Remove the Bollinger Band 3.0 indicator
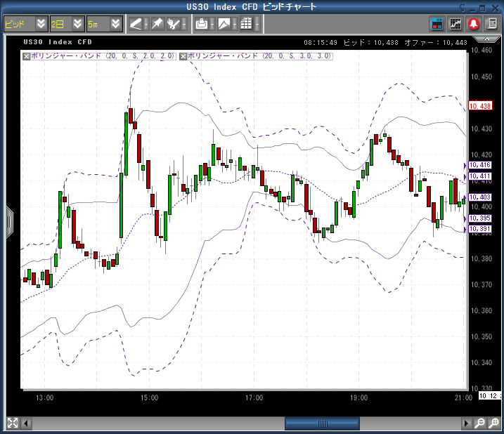This screenshot has width=504, height=434. tap(184, 55)
